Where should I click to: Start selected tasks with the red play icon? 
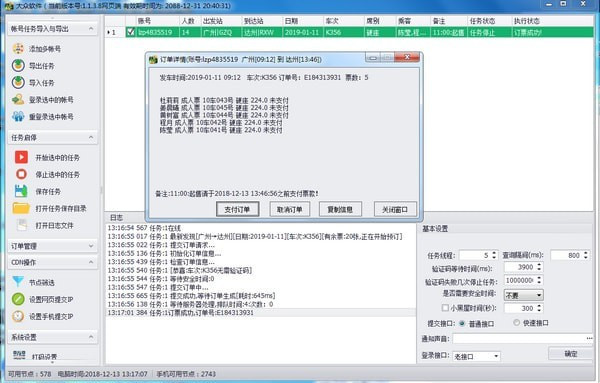(21, 157)
